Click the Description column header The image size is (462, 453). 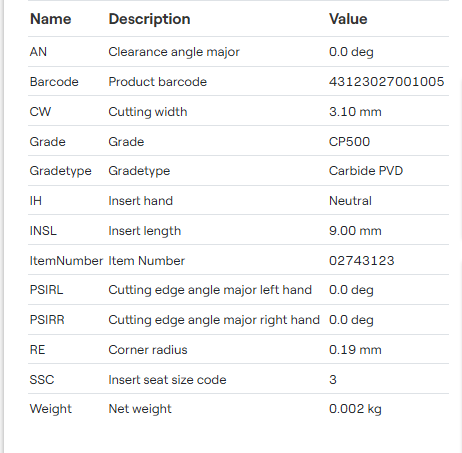pos(149,19)
